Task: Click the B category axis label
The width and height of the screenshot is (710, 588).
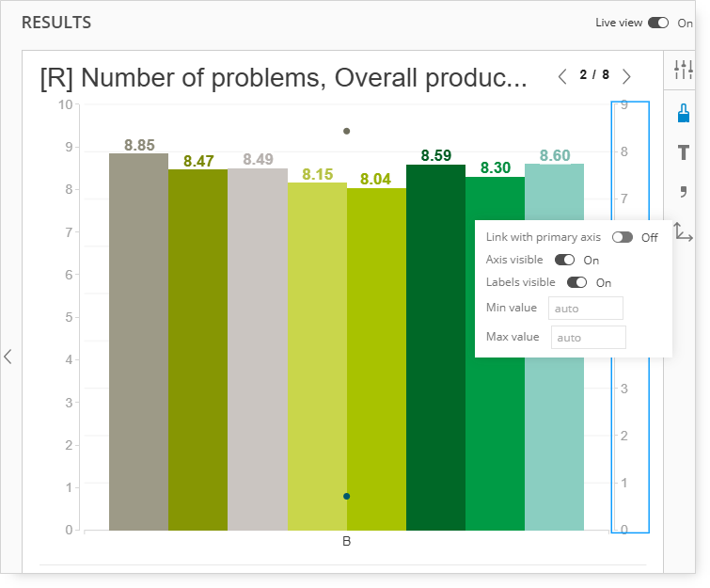Action: point(346,541)
